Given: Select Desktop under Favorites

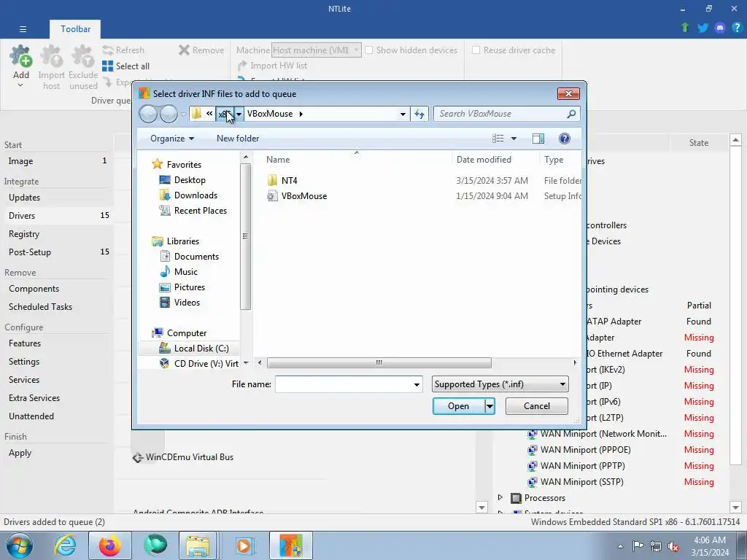Looking at the screenshot, I should click(190, 180).
